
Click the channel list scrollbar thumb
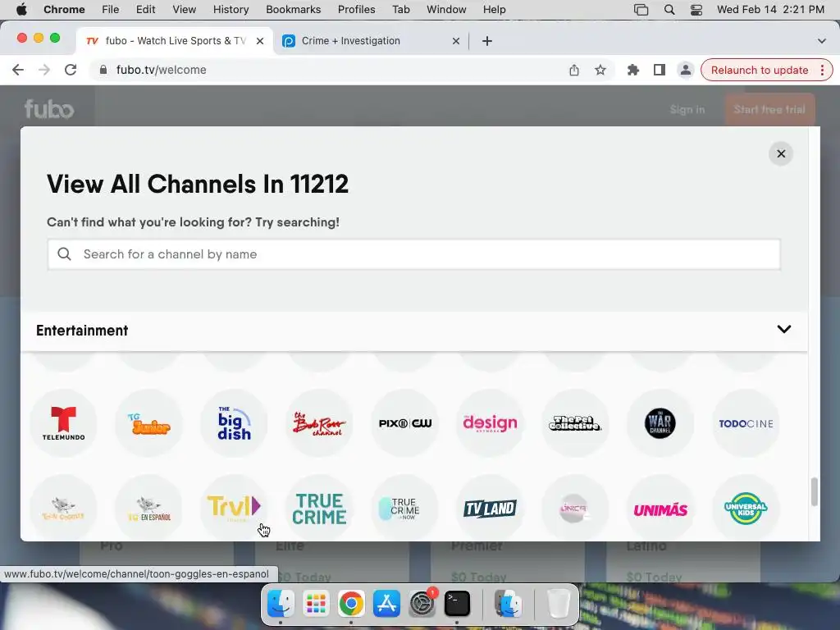(x=814, y=491)
